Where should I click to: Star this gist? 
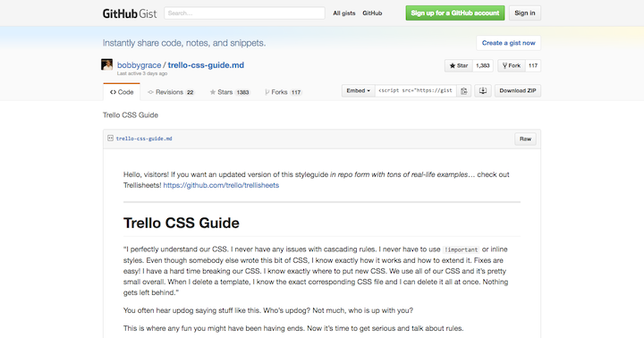pyautogui.click(x=459, y=65)
